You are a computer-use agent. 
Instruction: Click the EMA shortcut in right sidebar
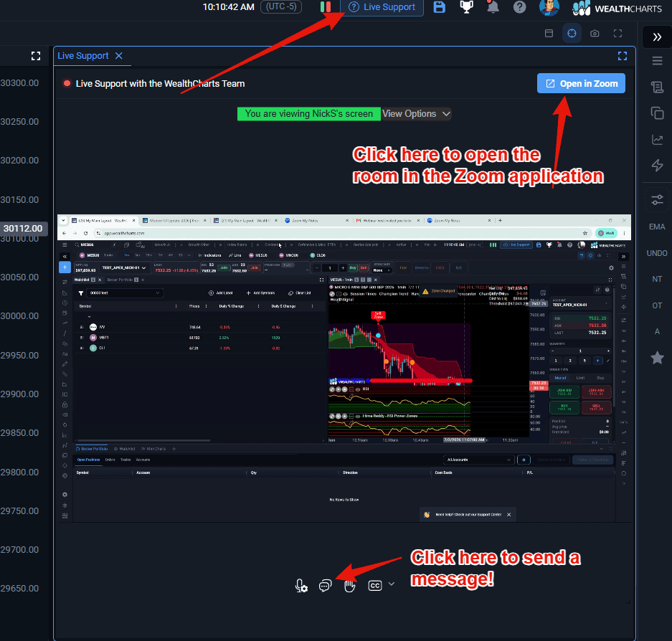657,227
